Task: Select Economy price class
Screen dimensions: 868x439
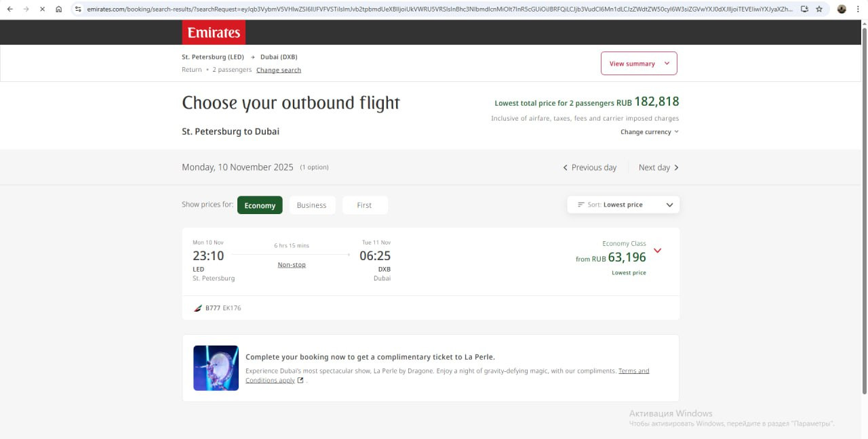Action: click(260, 205)
